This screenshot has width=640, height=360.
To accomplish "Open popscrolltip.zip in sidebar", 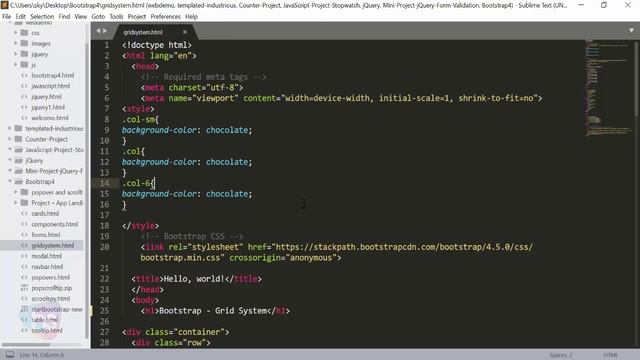I will pos(51,288).
